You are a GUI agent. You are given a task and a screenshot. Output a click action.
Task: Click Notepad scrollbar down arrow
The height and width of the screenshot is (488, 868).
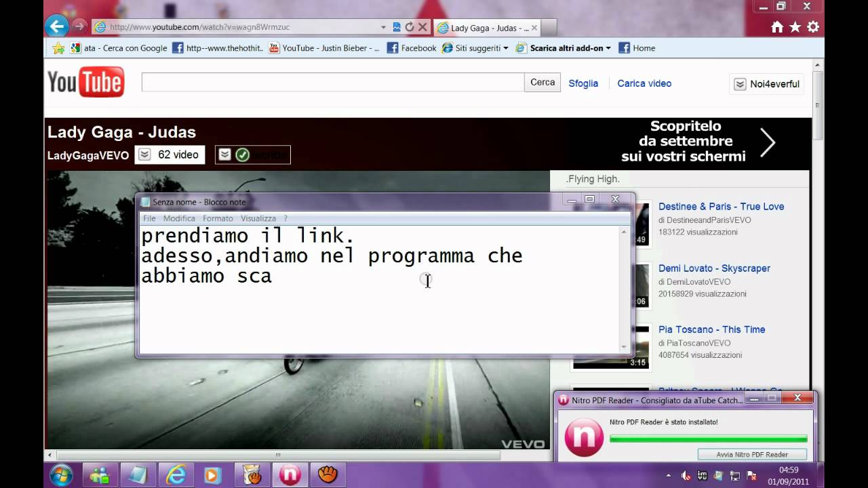pyautogui.click(x=624, y=346)
